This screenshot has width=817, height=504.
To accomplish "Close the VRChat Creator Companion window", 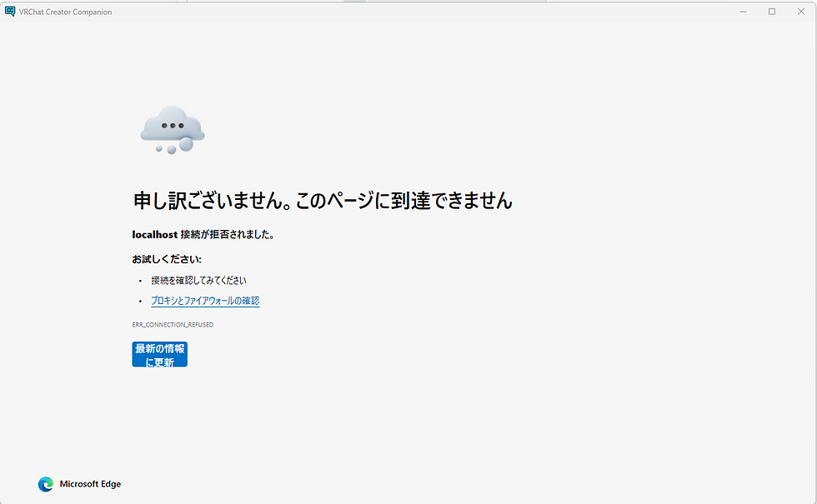I will 800,11.
